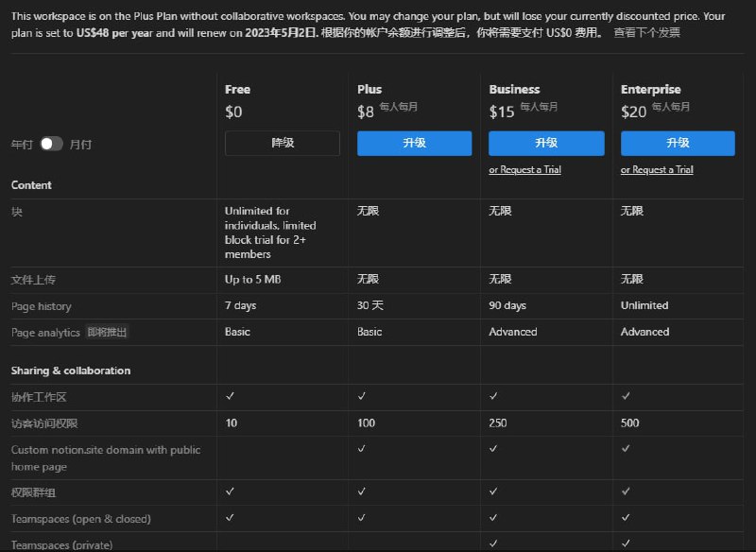Click the Business column 'Advanced' analytics cell
This screenshot has width=756, height=552.
(x=513, y=332)
